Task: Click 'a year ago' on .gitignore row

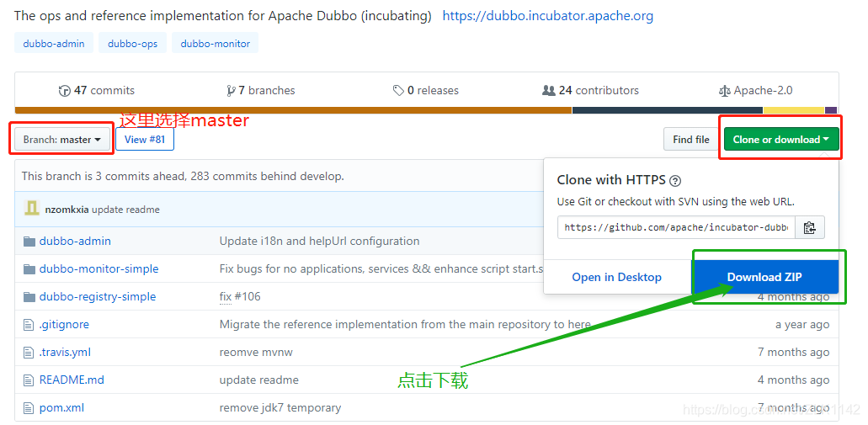Action: pyautogui.click(x=802, y=324)
